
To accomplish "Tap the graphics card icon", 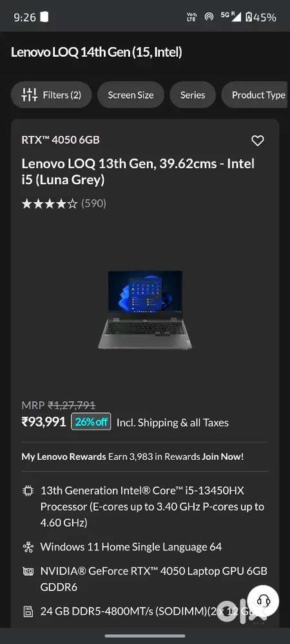I will coord(28,571).
